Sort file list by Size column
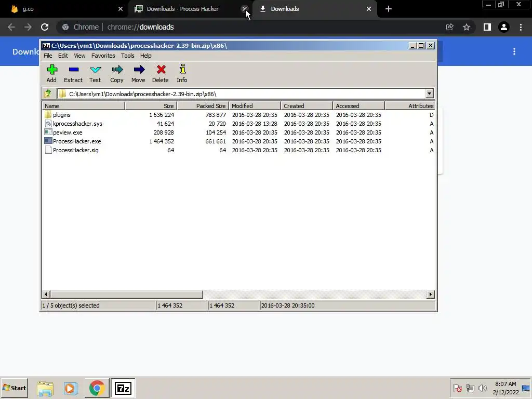Image resolution: width=532 pixels, height=399 pixels. click(151, 106)
